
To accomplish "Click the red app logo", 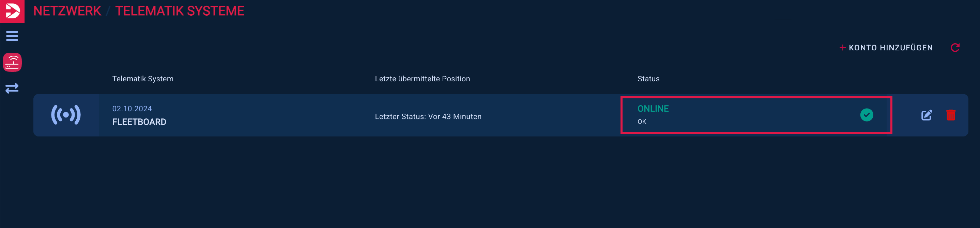I will [x=12, y=11].
